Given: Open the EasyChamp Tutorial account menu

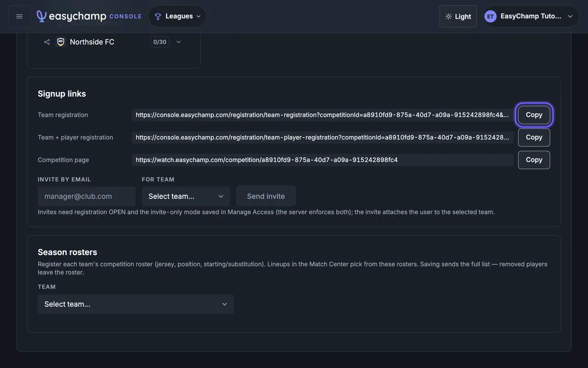Looking at the screenshot, I should (531, 16).
